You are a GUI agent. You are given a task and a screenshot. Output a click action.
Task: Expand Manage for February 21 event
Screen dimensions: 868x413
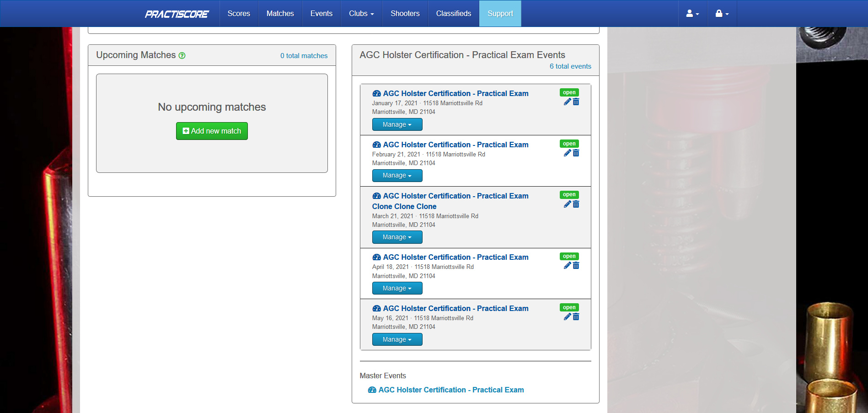(x=397, y=176)
